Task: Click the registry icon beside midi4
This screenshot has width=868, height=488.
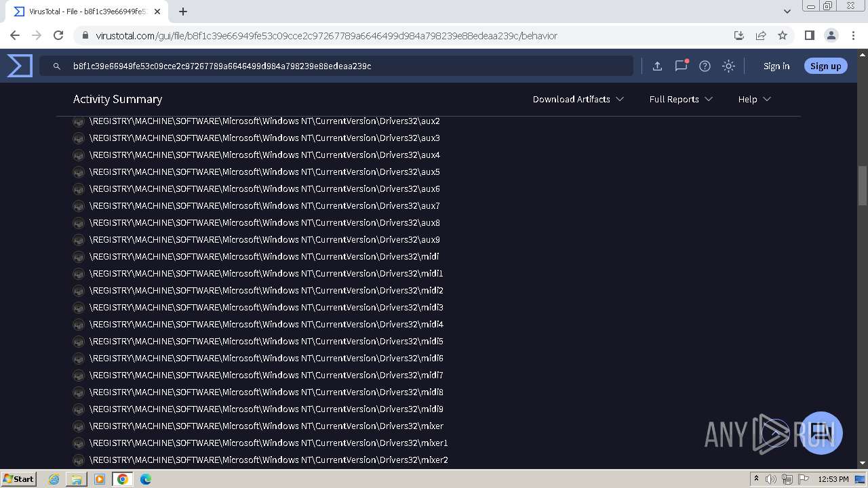Action: (x=79, y=325)
